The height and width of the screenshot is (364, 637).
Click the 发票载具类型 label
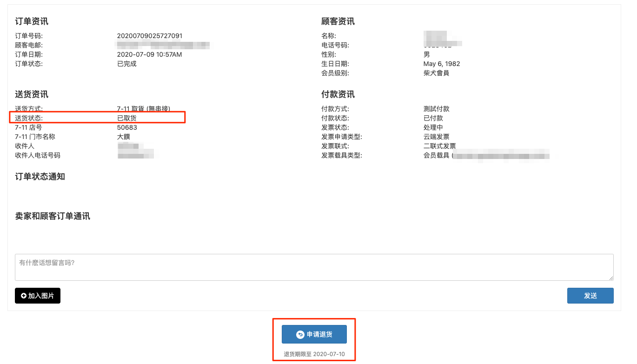tap(342, 155)
